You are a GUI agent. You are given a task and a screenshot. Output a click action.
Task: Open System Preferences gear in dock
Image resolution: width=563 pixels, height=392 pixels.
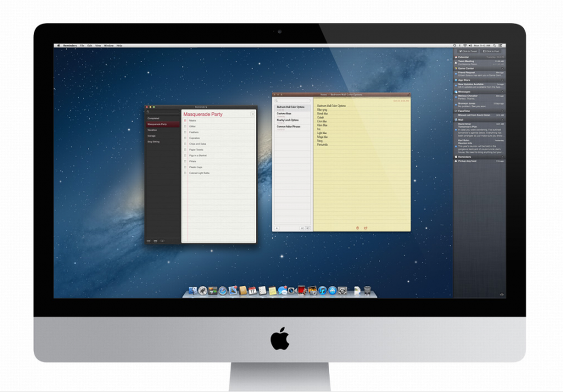(342, 290)
